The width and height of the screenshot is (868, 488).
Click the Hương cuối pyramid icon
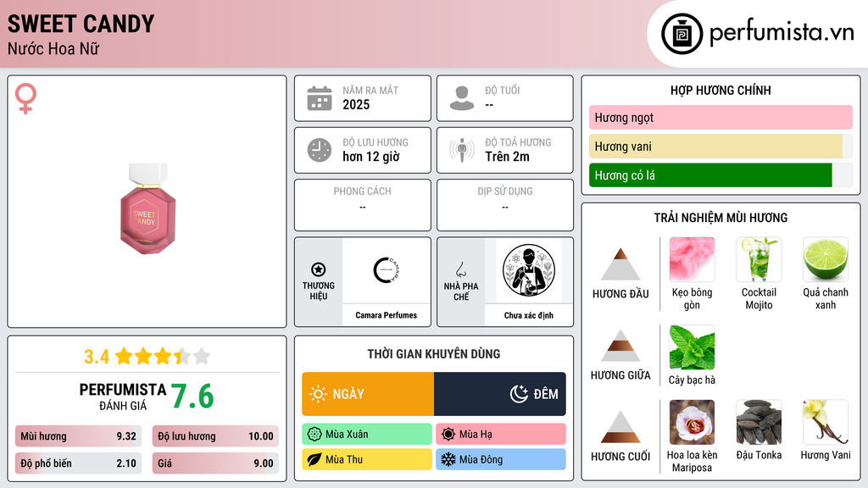[620, 427]
